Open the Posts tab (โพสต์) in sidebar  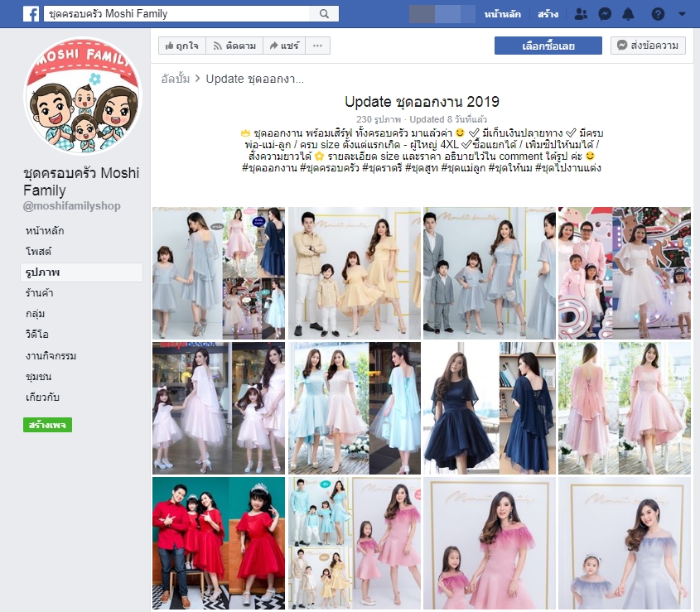pos(39,251)
